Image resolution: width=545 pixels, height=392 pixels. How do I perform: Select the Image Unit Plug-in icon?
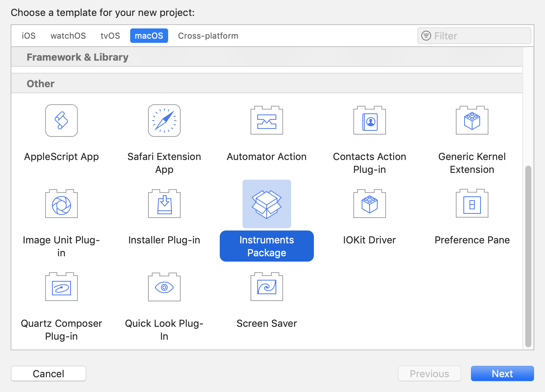coord(61,204)
